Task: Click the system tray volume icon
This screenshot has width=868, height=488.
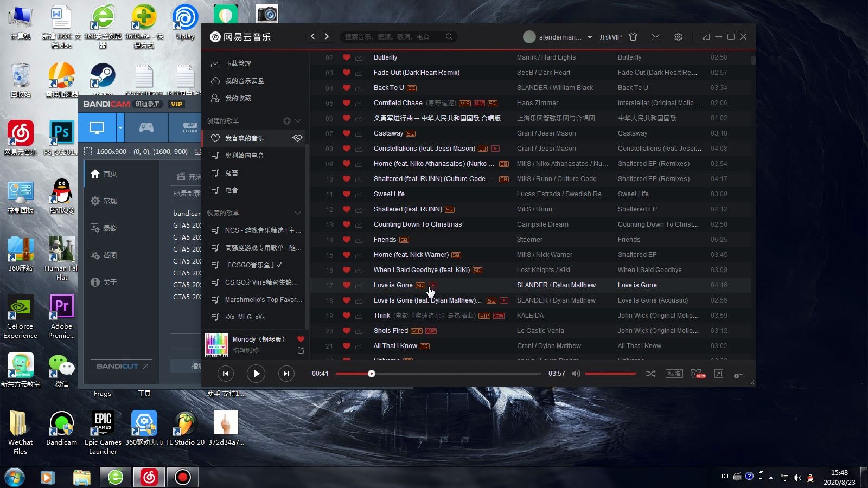Action: 797,478
